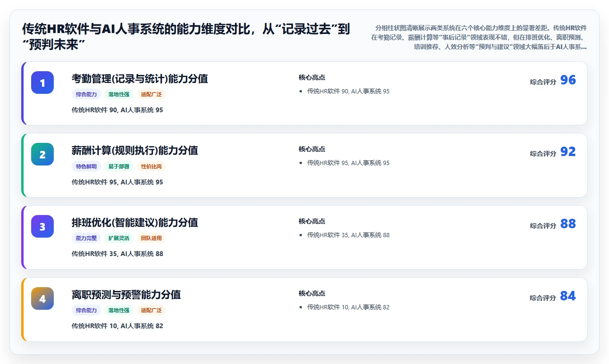
Task: Click bold summary 传统HR软件 35, AI人事系统 88
Action: (117, 254)
